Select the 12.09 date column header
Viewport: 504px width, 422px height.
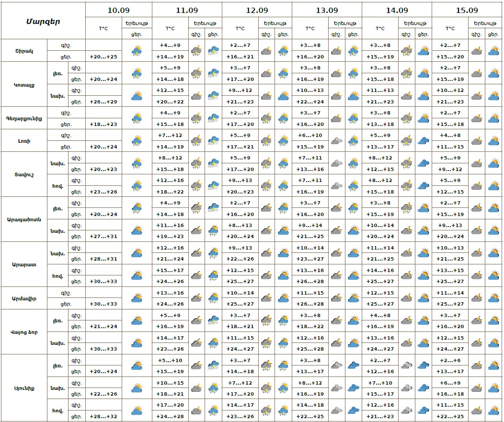click(x=257, y=10)
